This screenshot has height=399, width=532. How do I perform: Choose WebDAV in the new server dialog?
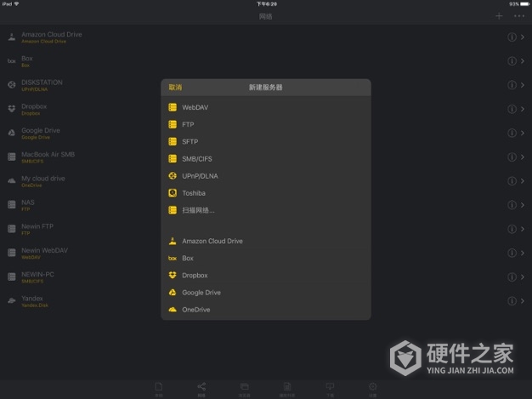point(266,107)
